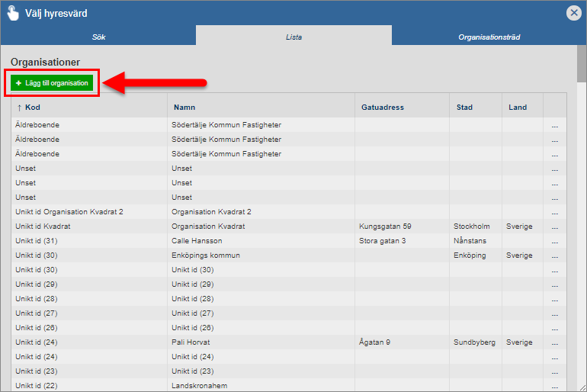Click the Lägg till organisation button
This screenshot has height=392, width=587.
click(52, 83)
